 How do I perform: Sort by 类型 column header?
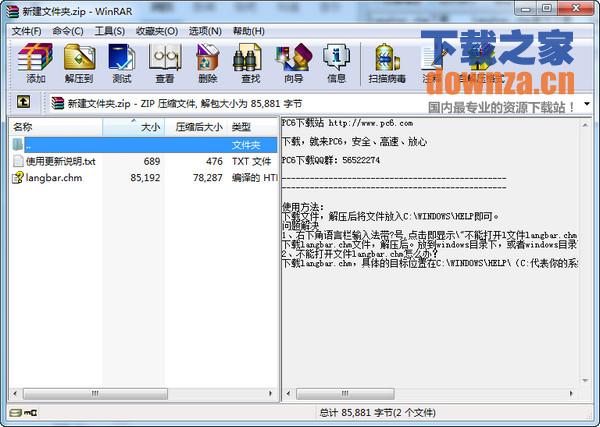(x=253, y=127)
